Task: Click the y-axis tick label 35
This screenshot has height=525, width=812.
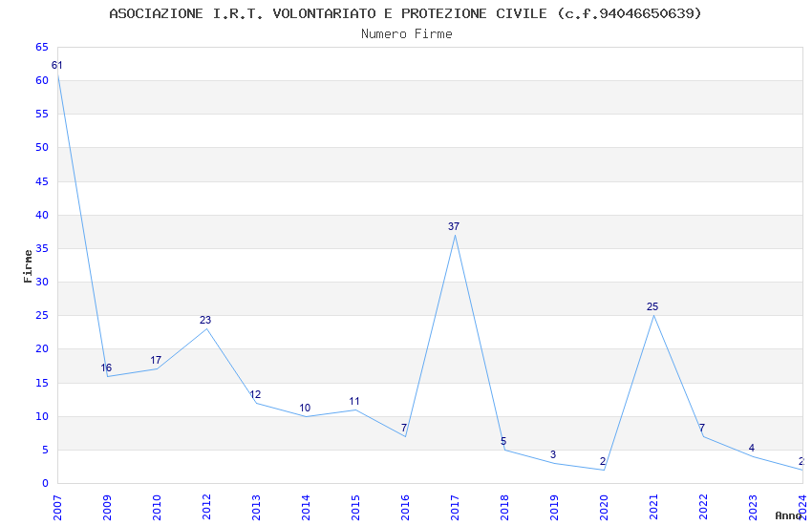Action: click(x=42, y=248)
